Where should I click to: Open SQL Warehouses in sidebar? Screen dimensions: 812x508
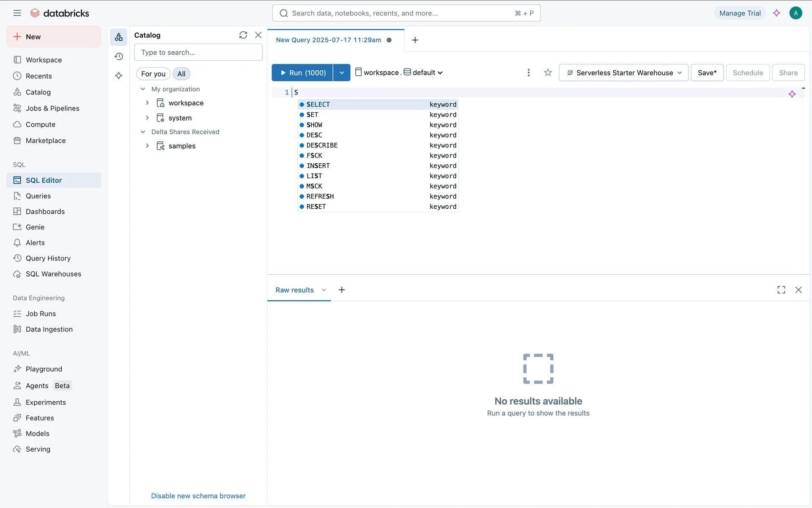53,274
